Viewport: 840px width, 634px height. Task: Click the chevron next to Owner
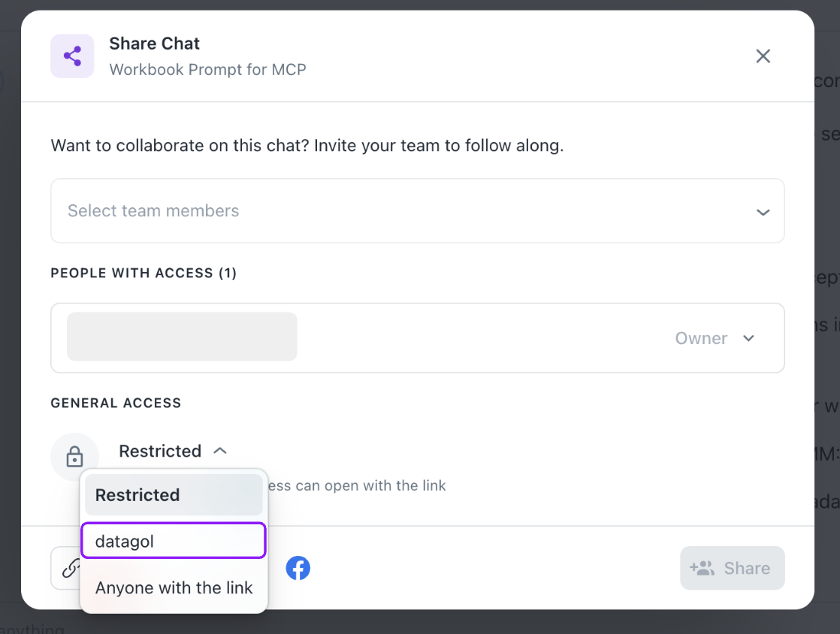(x=748, y=338)
